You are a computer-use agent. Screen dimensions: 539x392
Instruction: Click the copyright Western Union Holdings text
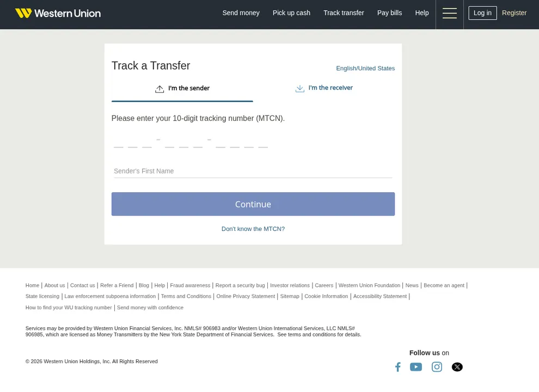[91, 362]
